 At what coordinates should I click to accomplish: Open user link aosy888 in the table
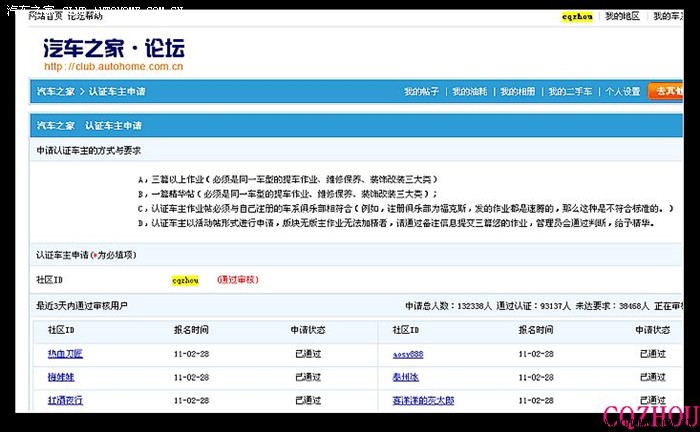point(408,354)
